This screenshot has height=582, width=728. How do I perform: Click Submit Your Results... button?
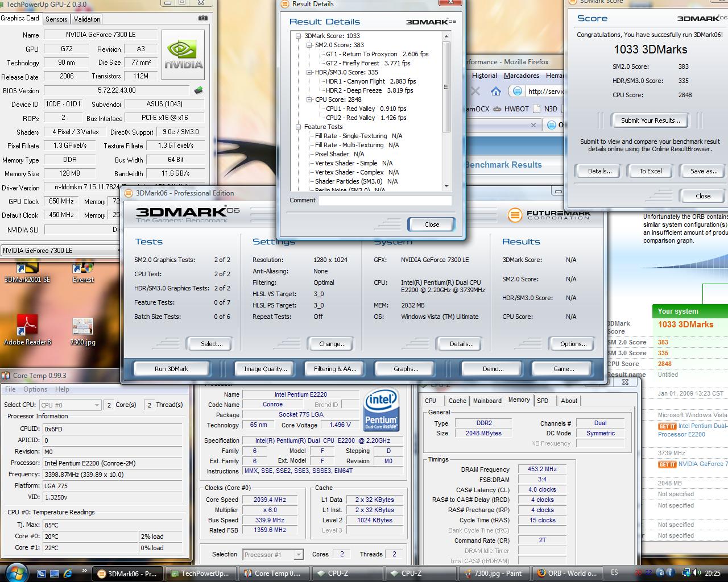tap(650, 120)
